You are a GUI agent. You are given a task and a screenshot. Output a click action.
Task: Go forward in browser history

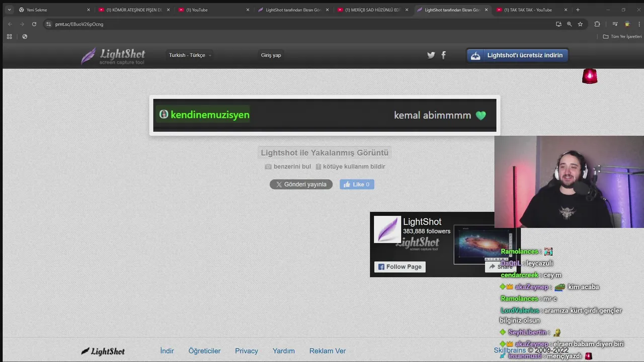click(22, 24)
